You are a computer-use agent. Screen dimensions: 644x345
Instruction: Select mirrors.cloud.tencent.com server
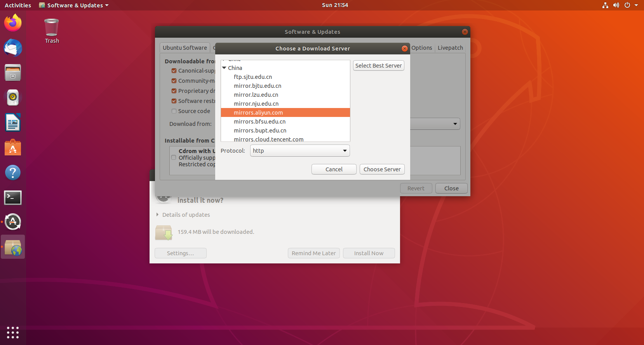click(285, 139)
